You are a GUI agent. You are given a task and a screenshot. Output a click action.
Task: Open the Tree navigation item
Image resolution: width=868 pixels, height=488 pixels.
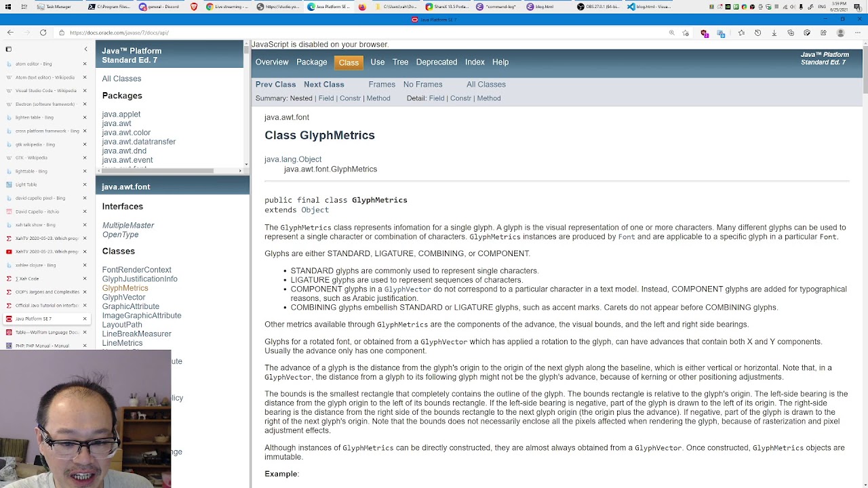pyautogui.click(x=401, y=62)
